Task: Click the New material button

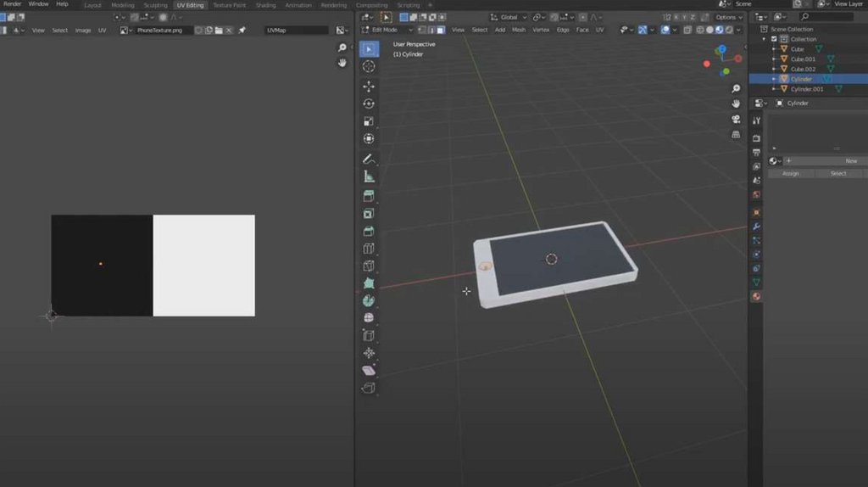Action: click(x=850, y=160)
